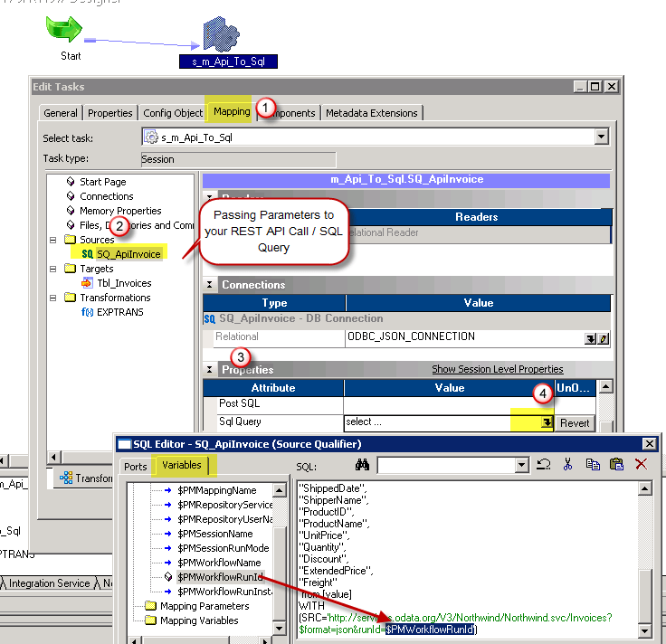Image resolution: width=666 pixels, height=644 pixels.
Task: Click the green Start task icon
Action: coord(63,29)
